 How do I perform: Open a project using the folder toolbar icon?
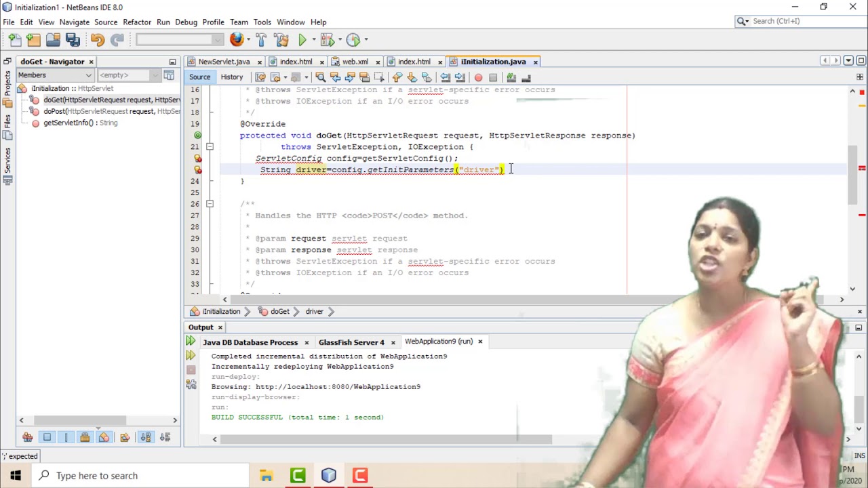click(53, 40)
